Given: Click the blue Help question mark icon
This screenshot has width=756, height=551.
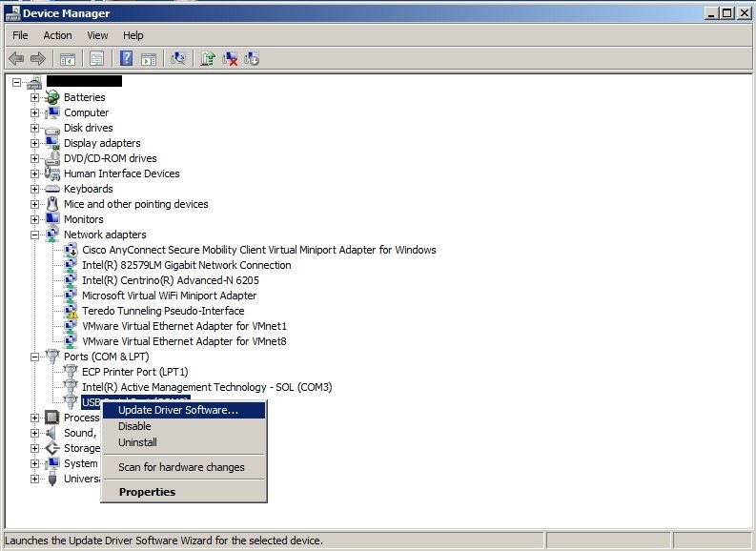Looking at the screenshot, I should click(126, 59).
